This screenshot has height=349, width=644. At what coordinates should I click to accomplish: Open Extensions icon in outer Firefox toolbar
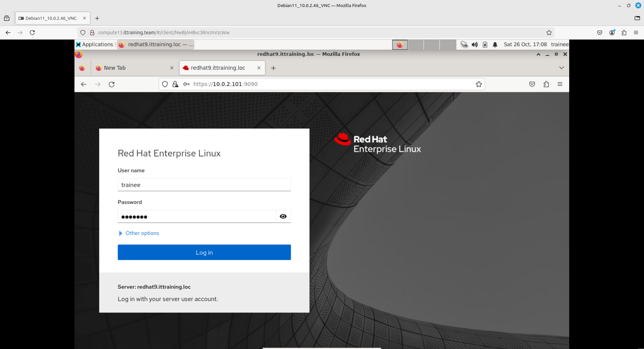point(624,33)
